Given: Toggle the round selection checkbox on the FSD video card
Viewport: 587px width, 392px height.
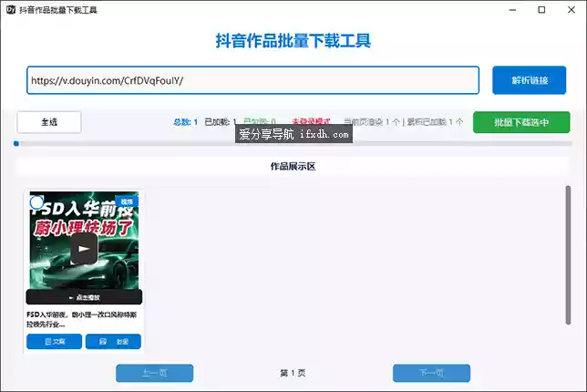Looking at the screenshot, I should pyautogui.click(x=36, y=202).
